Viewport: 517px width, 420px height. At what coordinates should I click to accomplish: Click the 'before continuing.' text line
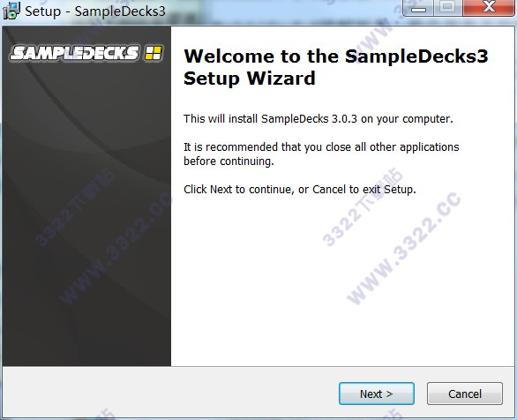(x=229, y=161)
